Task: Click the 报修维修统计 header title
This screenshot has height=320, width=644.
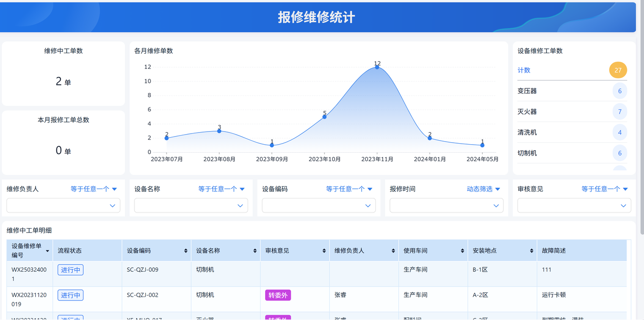Action: click(316, 17)
